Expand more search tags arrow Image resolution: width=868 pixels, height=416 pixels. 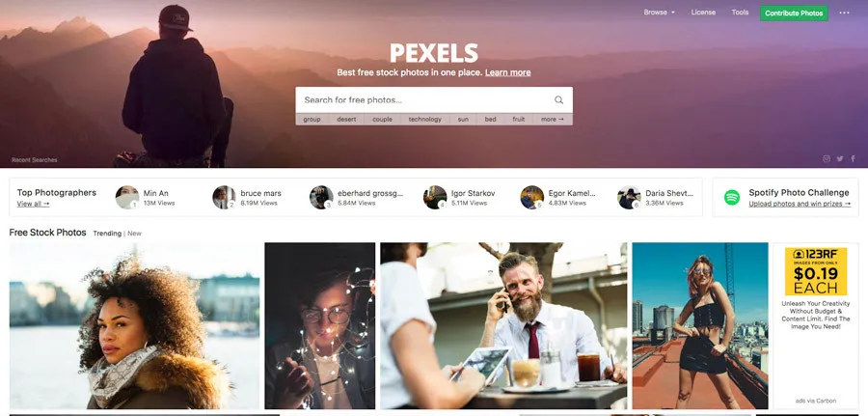[553, 119]
